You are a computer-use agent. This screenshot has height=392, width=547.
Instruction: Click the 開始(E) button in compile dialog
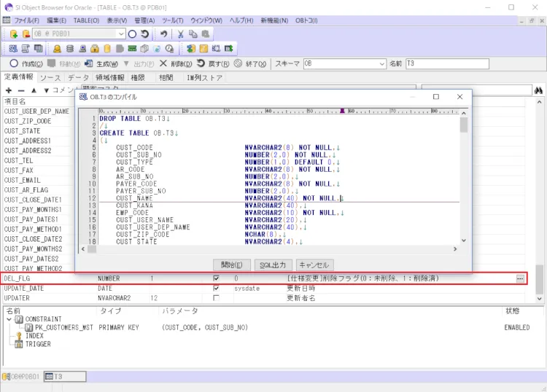click(x=232, y=264)
